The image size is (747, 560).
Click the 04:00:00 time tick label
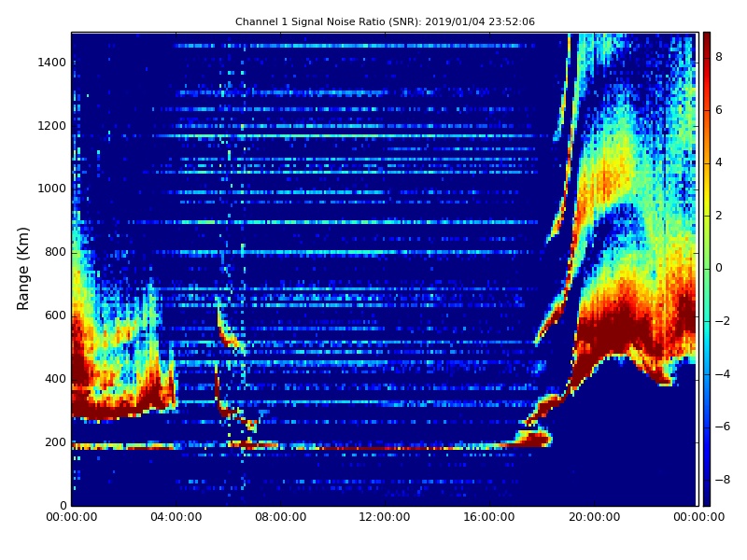[x=176, y=517]
